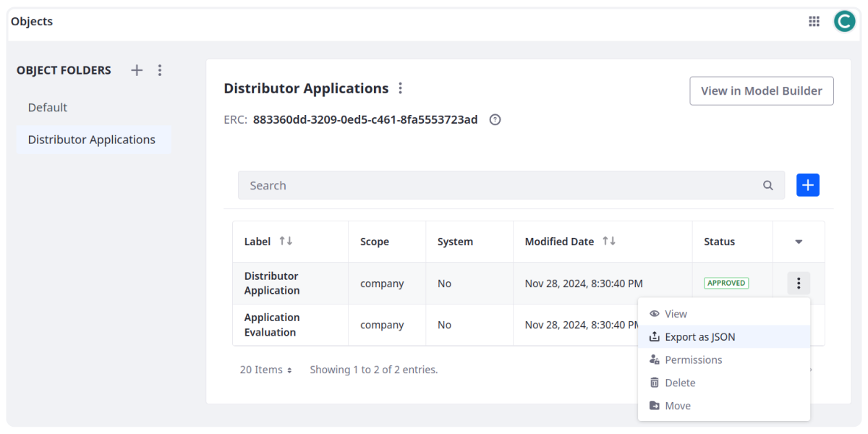
Task: Focus the Search input field
Action: (499, 185)
